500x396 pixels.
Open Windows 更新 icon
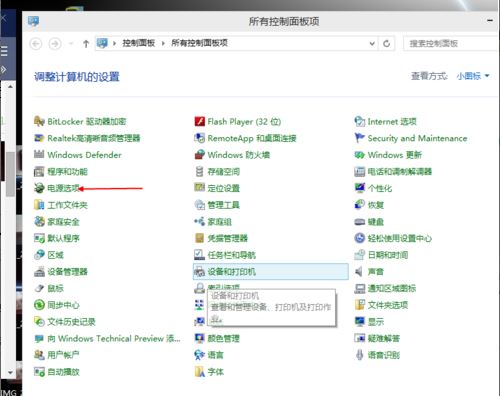point(360,155)
